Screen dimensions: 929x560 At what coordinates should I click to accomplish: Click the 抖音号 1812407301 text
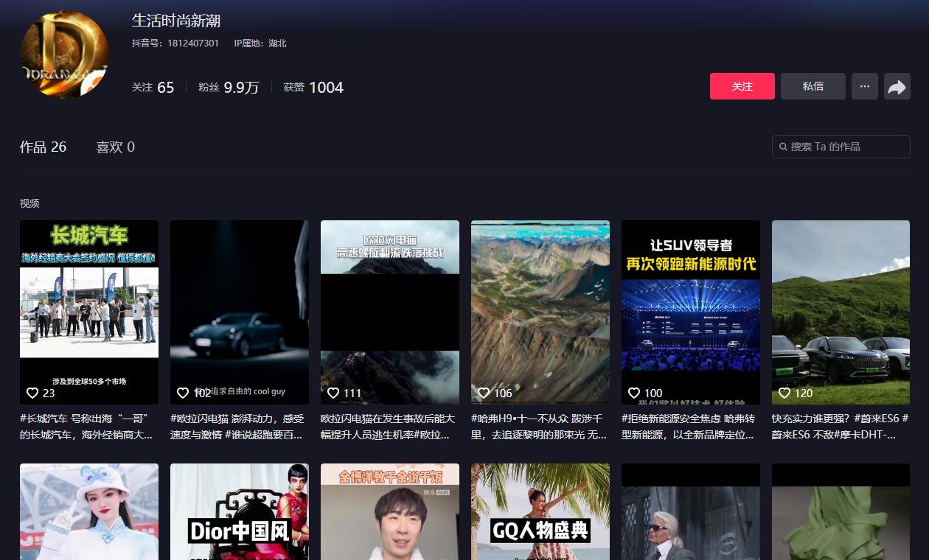pos(175,43)
